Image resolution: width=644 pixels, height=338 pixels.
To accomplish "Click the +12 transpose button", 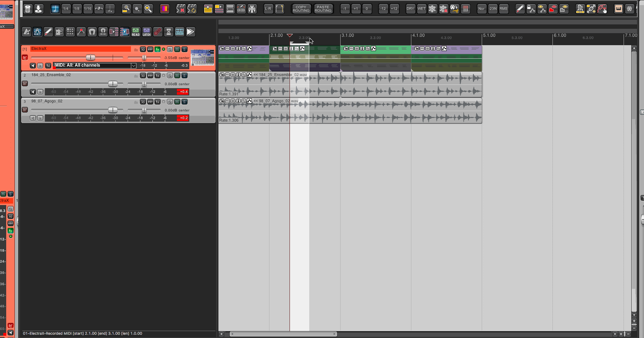I will (394, 9).
